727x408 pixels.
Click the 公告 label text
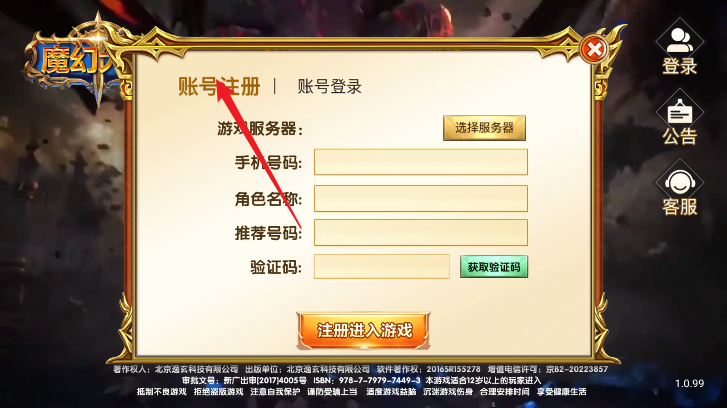point(679,136)
